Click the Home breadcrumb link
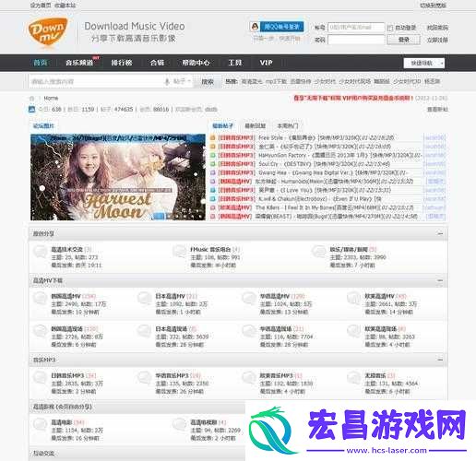This screenshot has height=461, width=476. tap(51, 99)
